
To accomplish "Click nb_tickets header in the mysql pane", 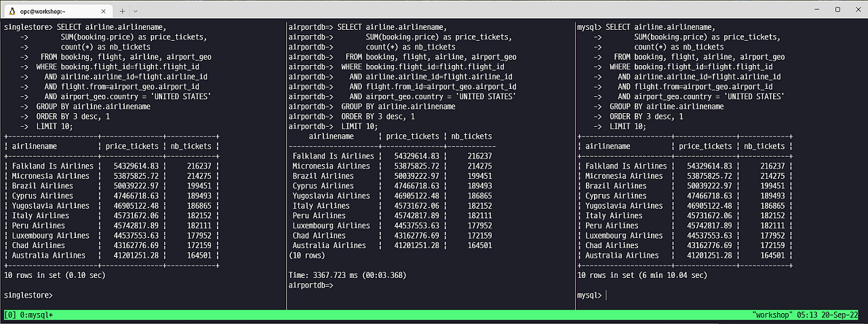I will (x=764, y=146).
